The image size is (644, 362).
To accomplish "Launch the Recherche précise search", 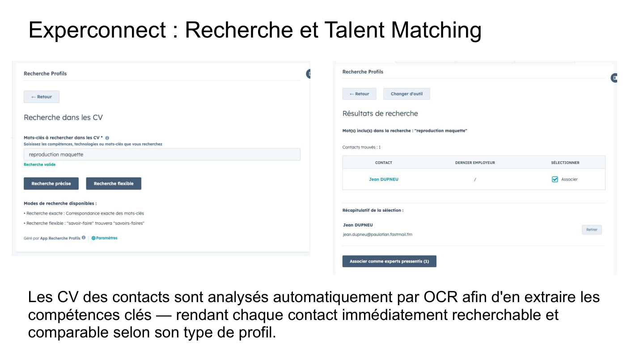I will pyautogui.click(x=51, y=184).
